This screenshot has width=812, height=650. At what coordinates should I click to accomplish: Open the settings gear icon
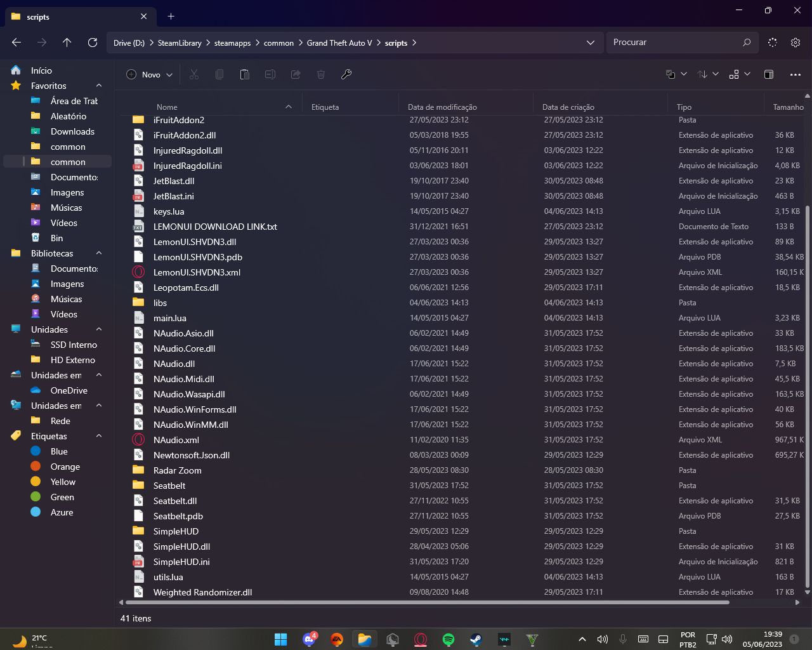[x=796, y=43]
